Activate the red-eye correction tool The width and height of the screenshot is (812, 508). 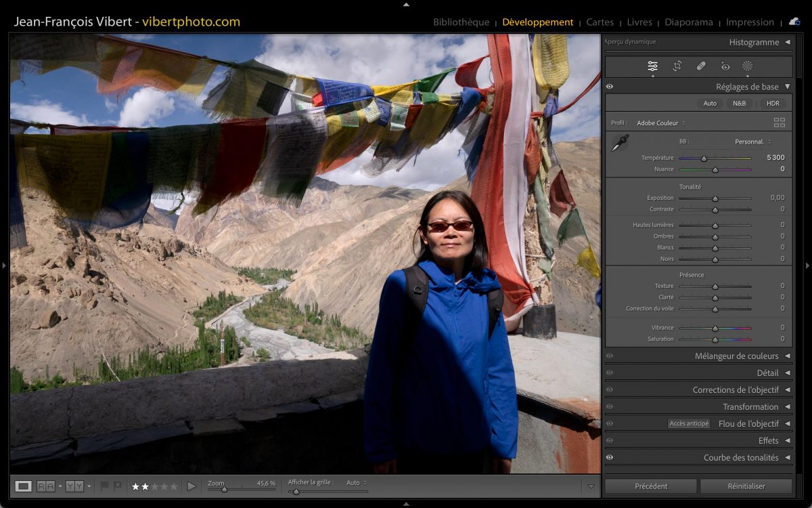click(725, 66)
